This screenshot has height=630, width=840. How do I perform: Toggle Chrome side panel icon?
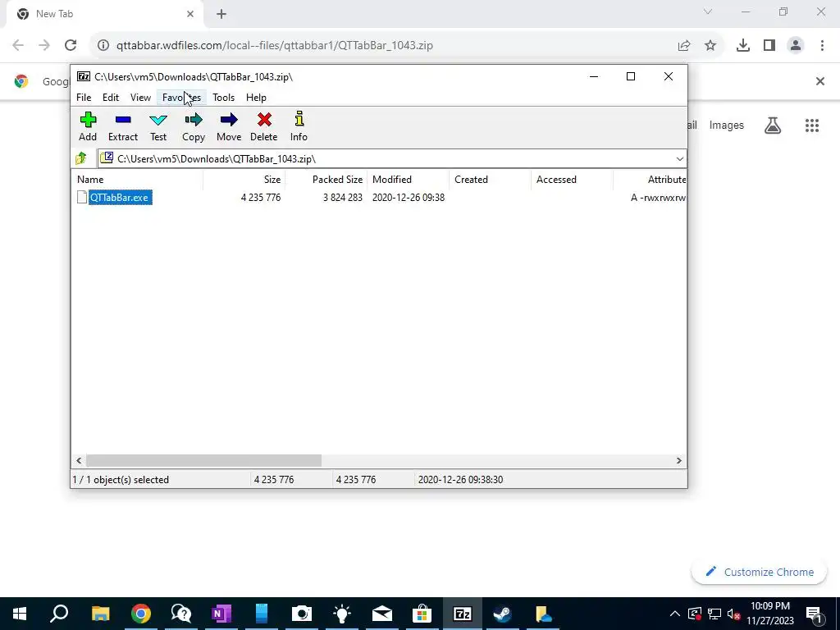[x=769, y=46]
